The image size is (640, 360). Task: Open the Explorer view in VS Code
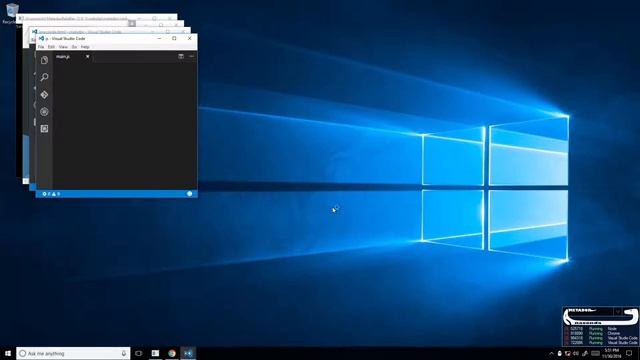44,60
